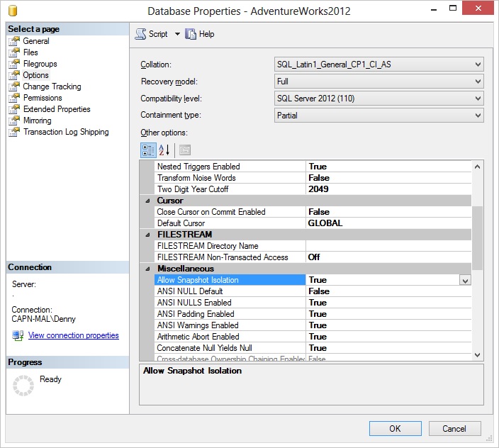Image resolution: width=499 pixels, height=448 pixels.
Task: Click View connection properties link
Action: tap(74, 335)
